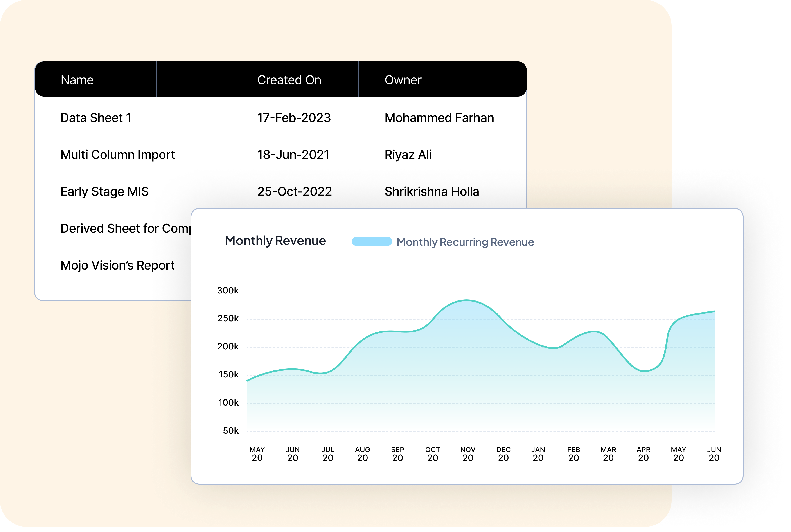791x532 pixels.
Task: Open the Multi Column Import sheet
Action: 117,155
